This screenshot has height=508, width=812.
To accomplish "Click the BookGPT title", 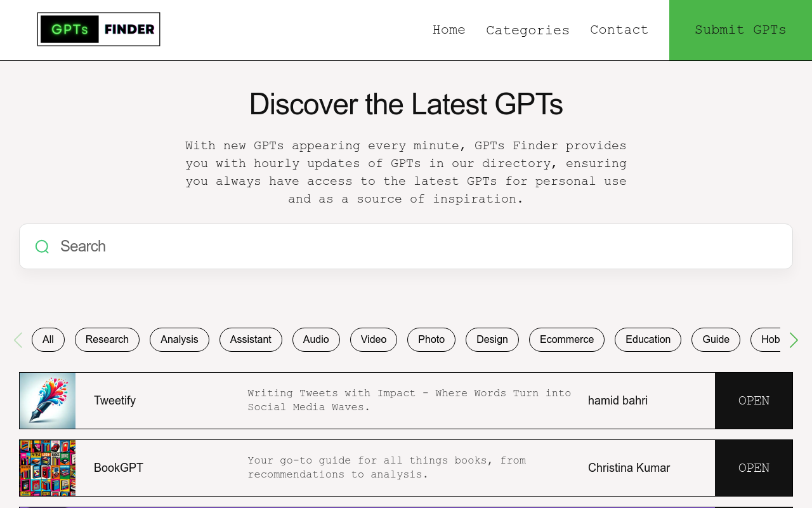I will click(x=119, y=468).
